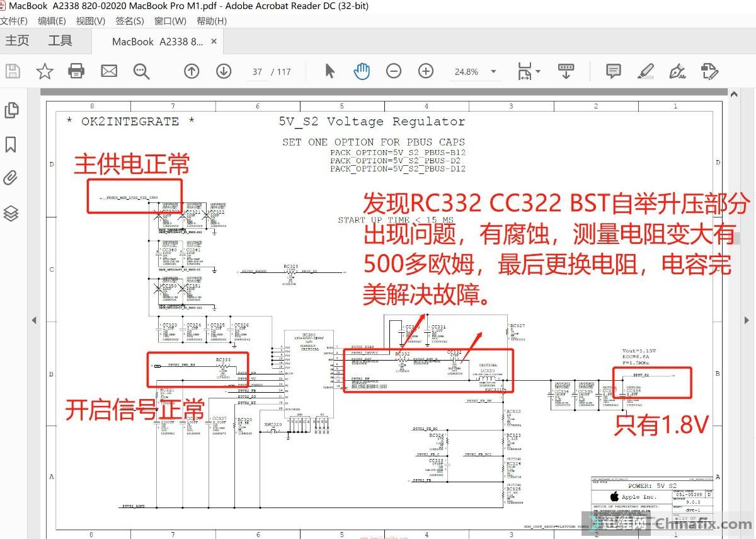
Task: Add a comment with the note icon
Action: 613,71
